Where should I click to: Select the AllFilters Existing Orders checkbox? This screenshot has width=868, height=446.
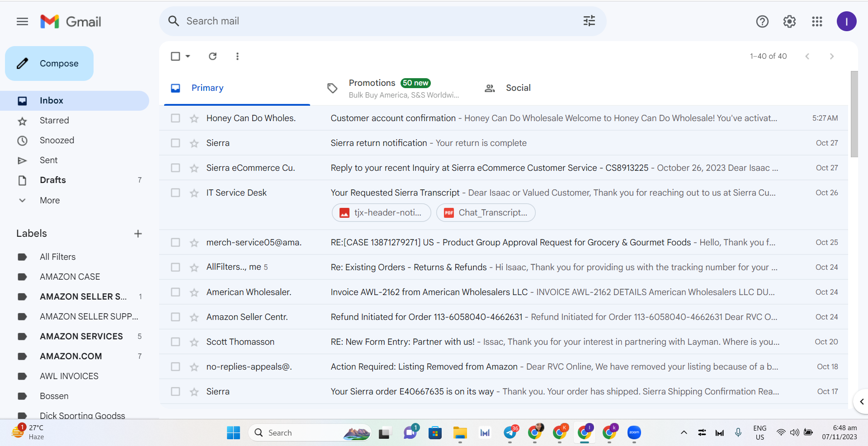pyautogui.click(x=175, y=267)
